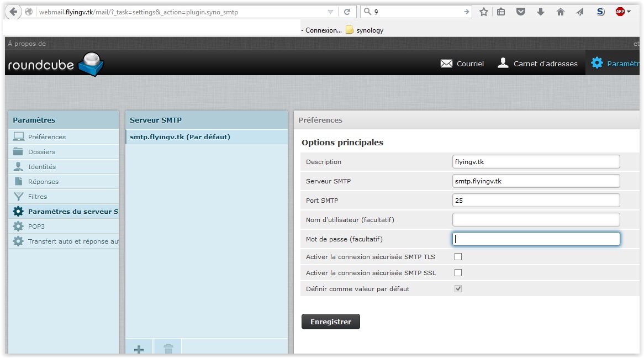
Task: Add a new SMTP server with plus icon
Action: pyautogui.click(x=139, y=349)
